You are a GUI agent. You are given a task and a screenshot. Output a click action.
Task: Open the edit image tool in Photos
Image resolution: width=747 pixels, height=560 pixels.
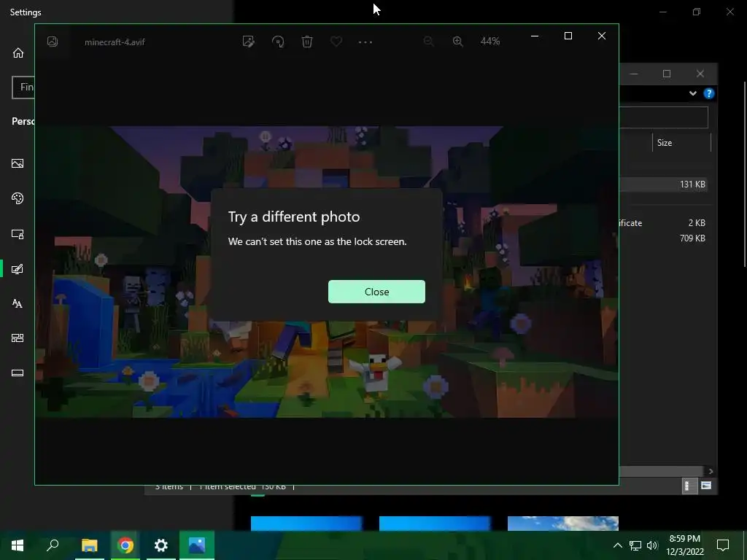248,42
